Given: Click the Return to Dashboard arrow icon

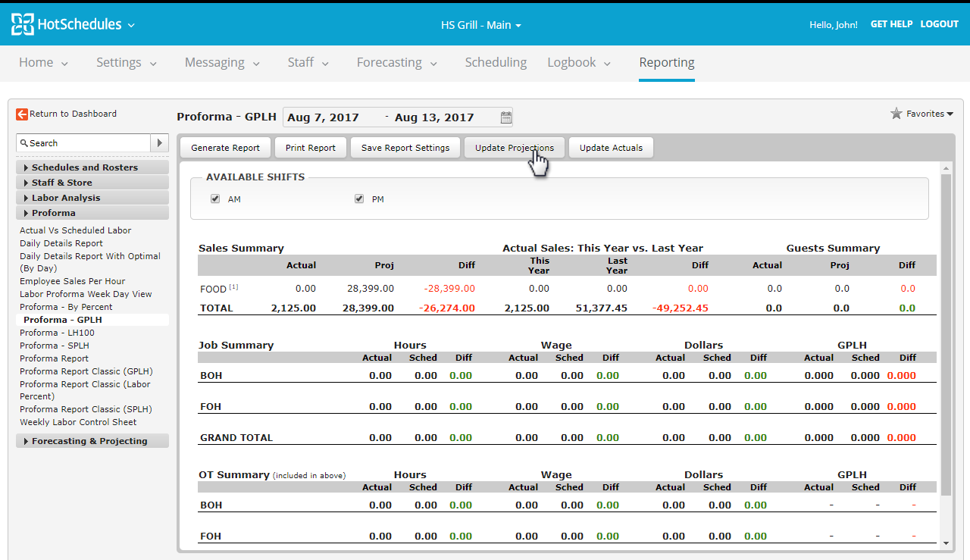Looking at the screenshot, I should coord(22,114).
